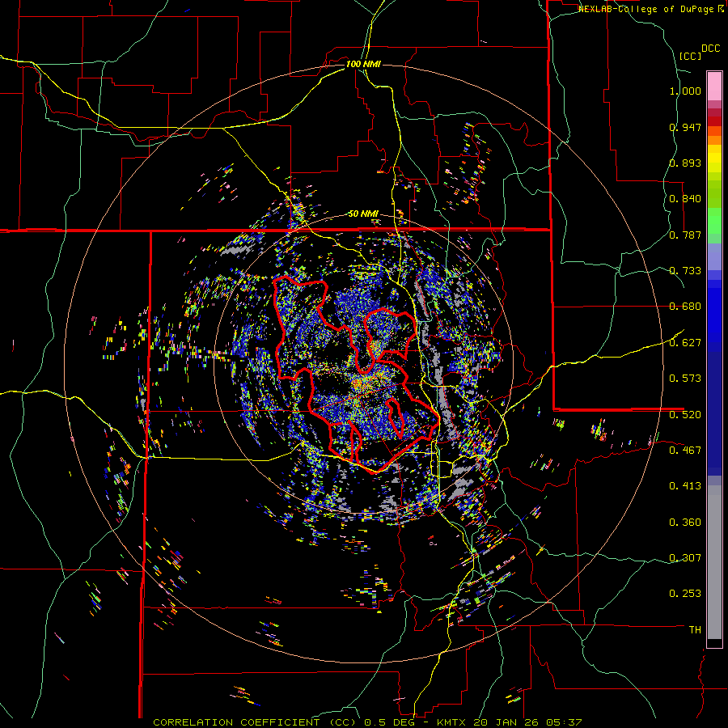Click the DCC label above the color scale
Screen dimensions: 728x728
[710, 49]
